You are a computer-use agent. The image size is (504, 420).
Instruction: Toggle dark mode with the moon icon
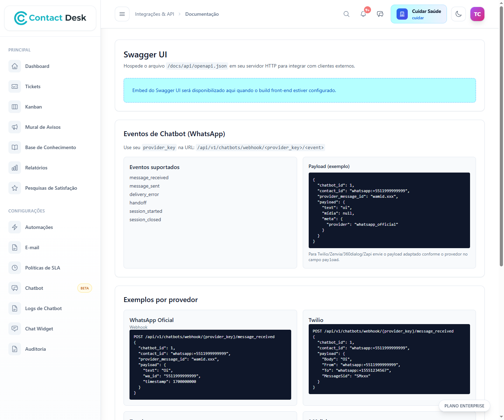458,14
